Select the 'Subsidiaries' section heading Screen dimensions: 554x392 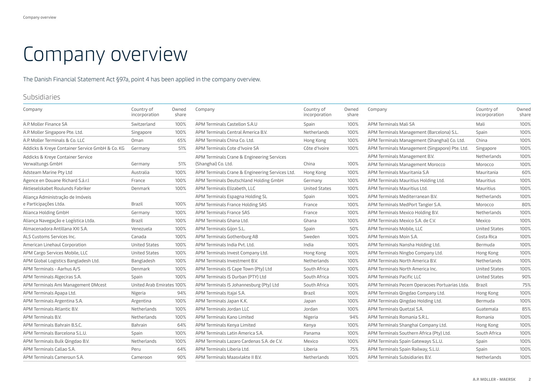pyautogui.click(x=42, y=97)
